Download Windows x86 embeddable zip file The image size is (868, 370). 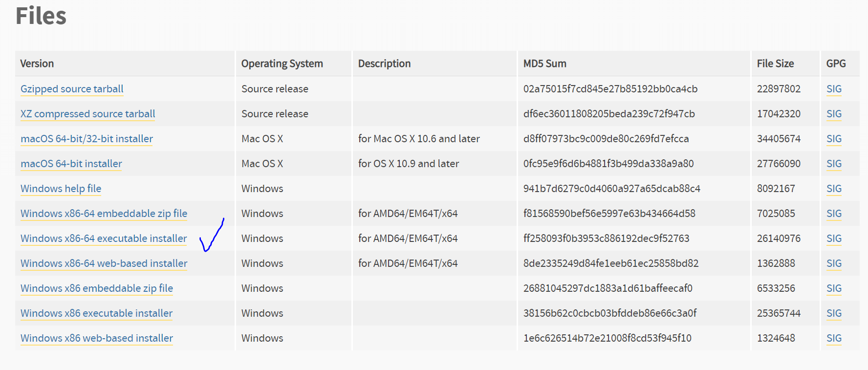[97, 288]
